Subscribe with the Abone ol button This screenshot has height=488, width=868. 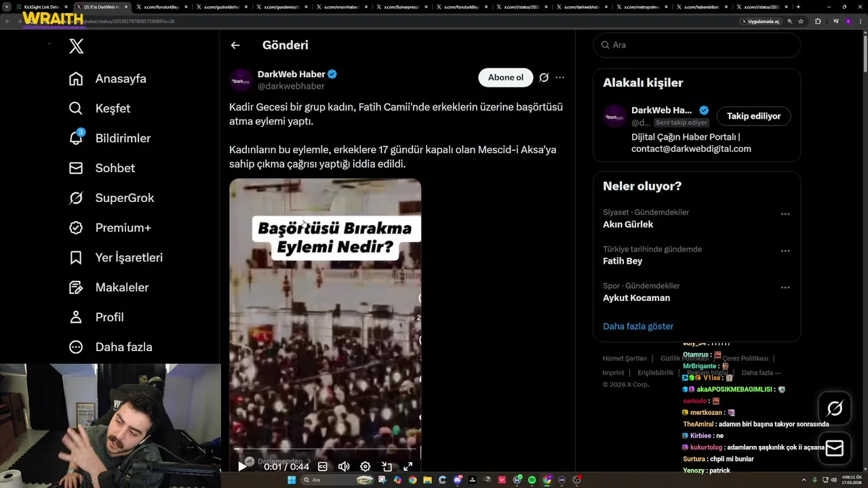coord(506,77)
